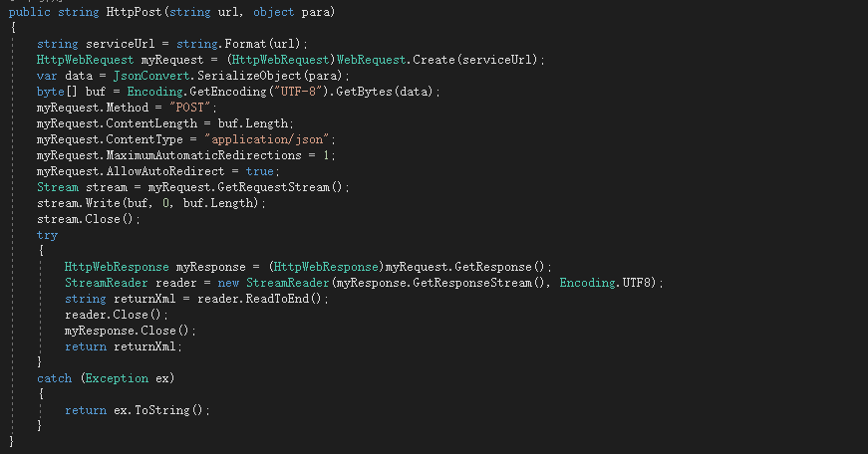Click the object para parameter

click(x=291, y=12)
